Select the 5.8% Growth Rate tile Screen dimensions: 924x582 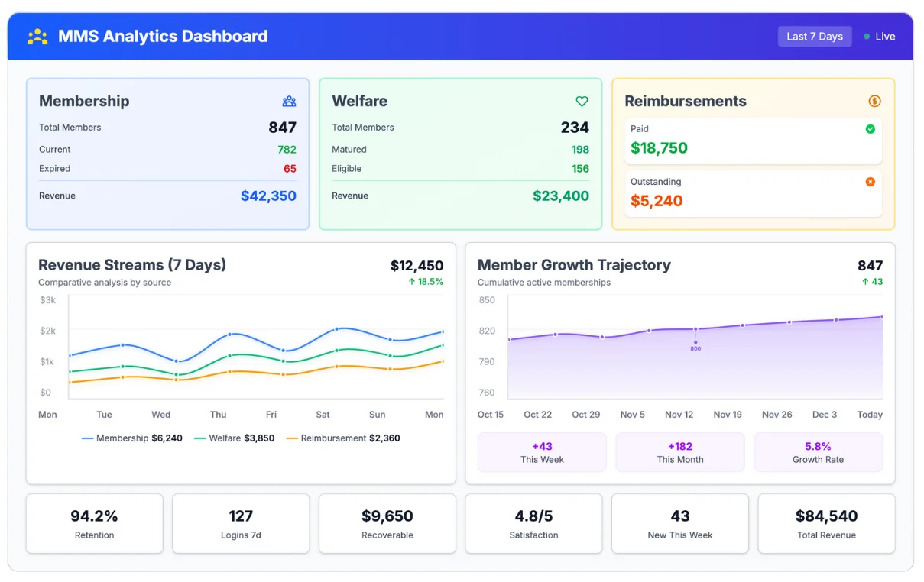coord(818,452)
